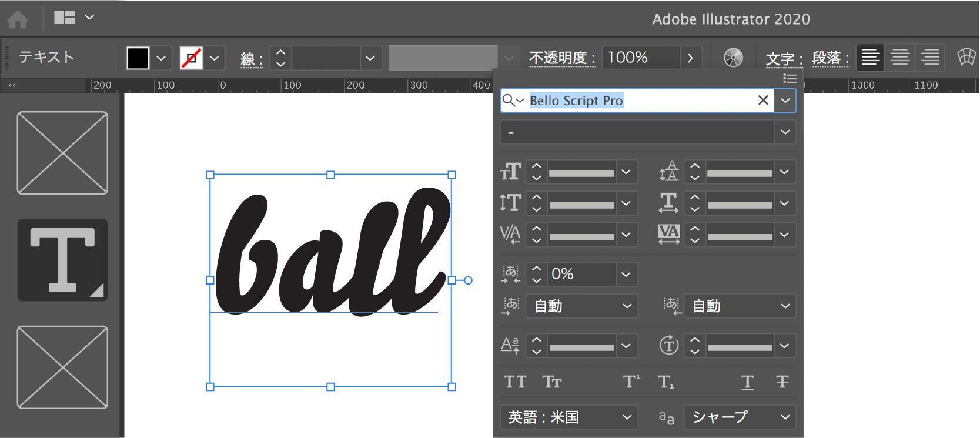Adjust the stroke weight stepper arrows
The image size is (980, 438).
[x=281, y=58]
